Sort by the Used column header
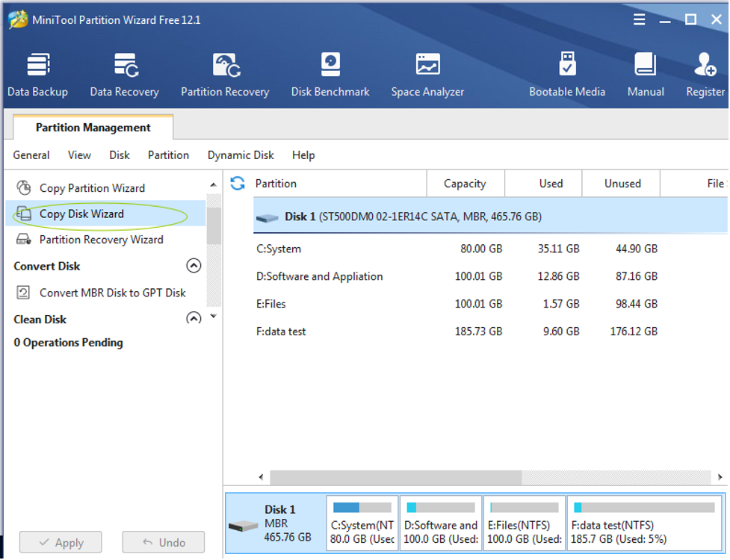730x560 pixels. coord(543,184)
